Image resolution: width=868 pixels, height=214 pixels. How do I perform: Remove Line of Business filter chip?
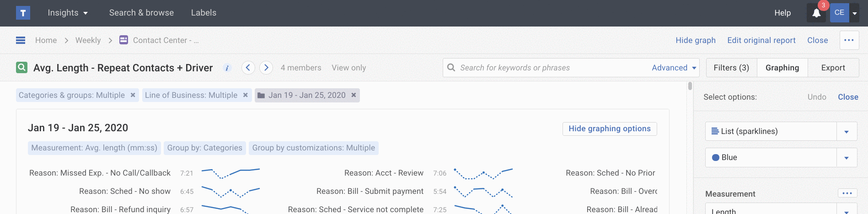click(245, 95)
